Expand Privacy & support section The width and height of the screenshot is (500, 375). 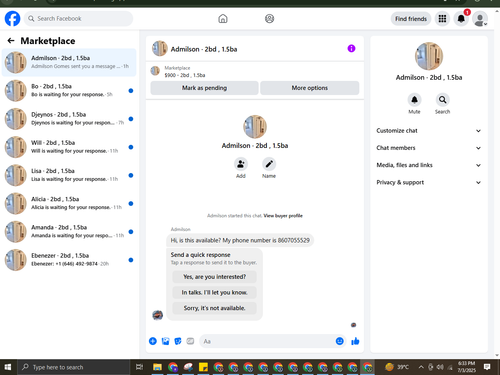429,182
